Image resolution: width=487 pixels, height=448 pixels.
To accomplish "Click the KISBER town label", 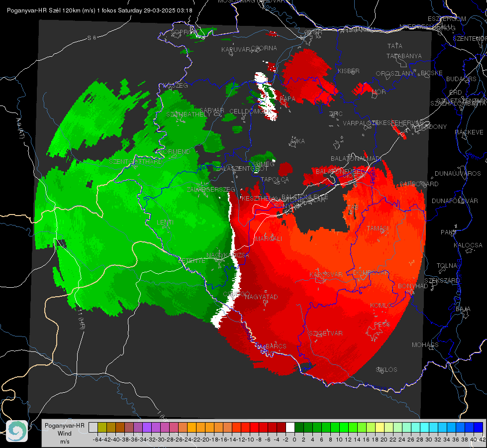I will coord(349,71).
